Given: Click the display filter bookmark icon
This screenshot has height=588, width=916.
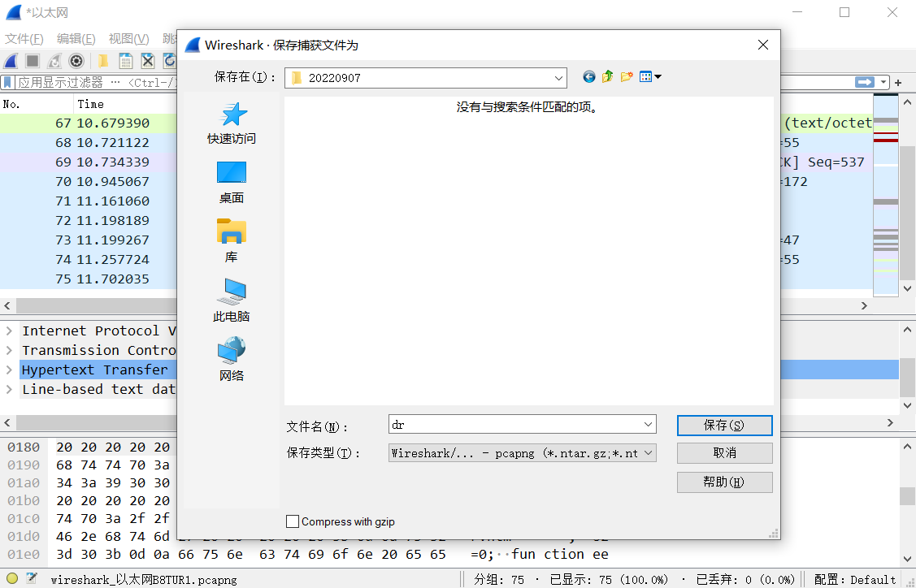Looking at the screenshot, I should [x=7, y=82].
